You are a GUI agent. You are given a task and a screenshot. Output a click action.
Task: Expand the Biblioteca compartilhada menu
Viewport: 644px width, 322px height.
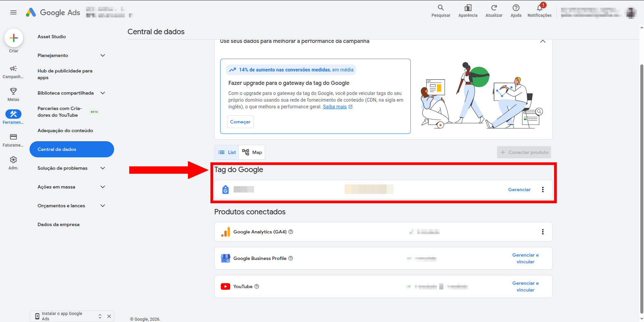(x=103, y=93)
